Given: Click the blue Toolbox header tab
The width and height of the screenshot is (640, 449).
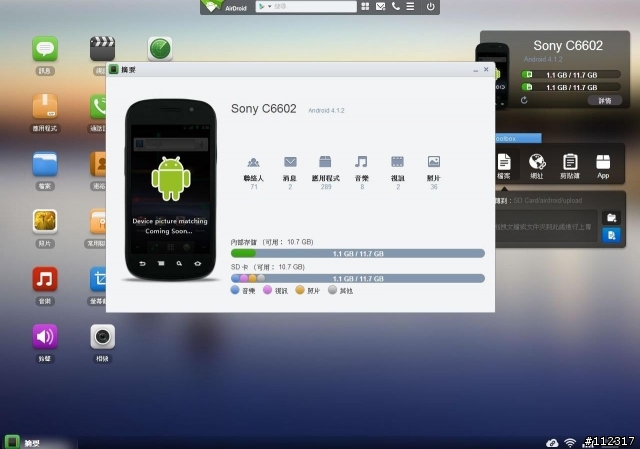Looking at the screenshot, I should 518,138.
